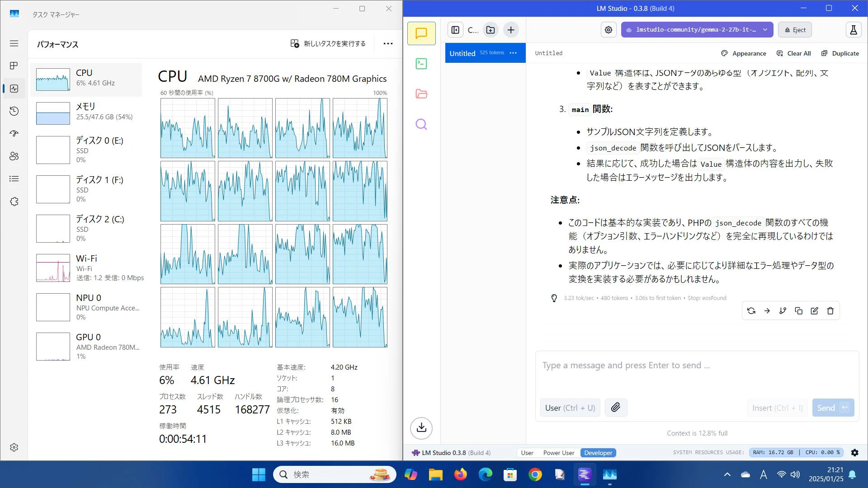Open App history page in Task Manager
Image resolution: width=868 pixels, height=488 pixels.
(x=14, y=111)
